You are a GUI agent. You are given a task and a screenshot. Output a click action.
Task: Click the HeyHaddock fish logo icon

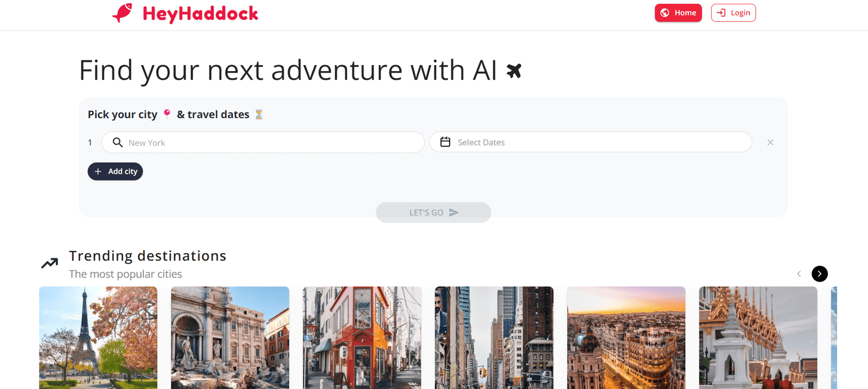122,12
